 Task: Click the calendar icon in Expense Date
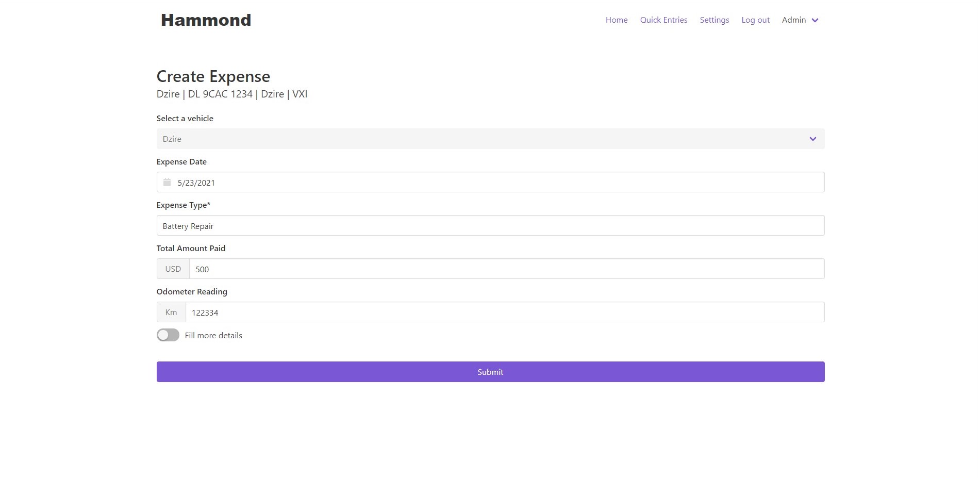point(167,183)
